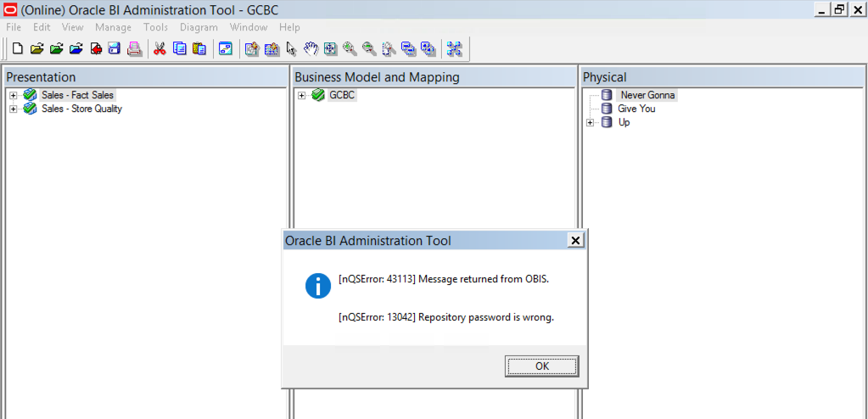
Task: Click the zoom out magnifier icon
Action: [x=369, y=48]
